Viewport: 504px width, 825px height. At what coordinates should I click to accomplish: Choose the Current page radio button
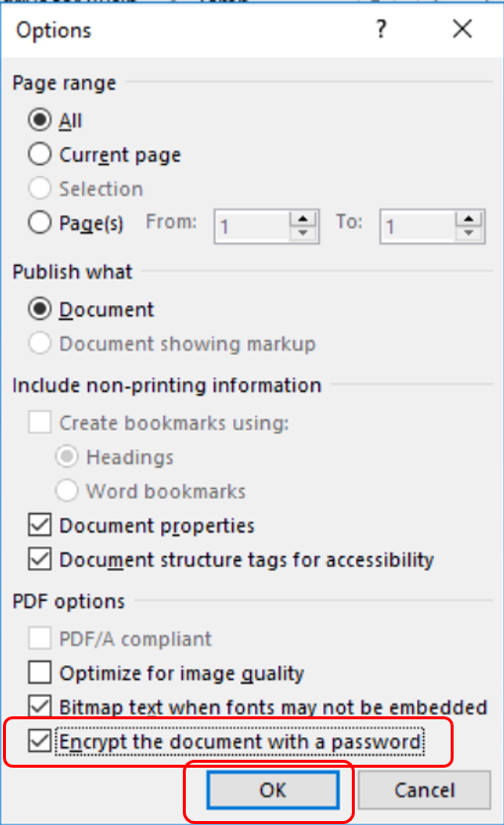[x=40, y=154]
